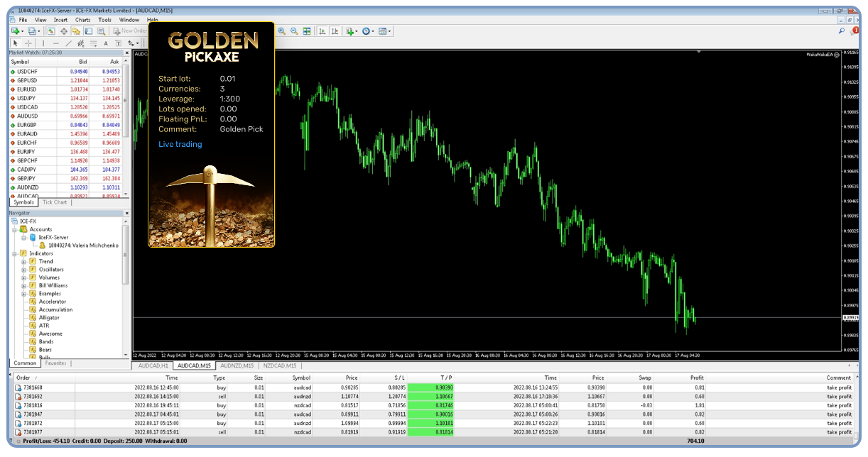Select USDJPY row in Market Watch

[66, 98]
